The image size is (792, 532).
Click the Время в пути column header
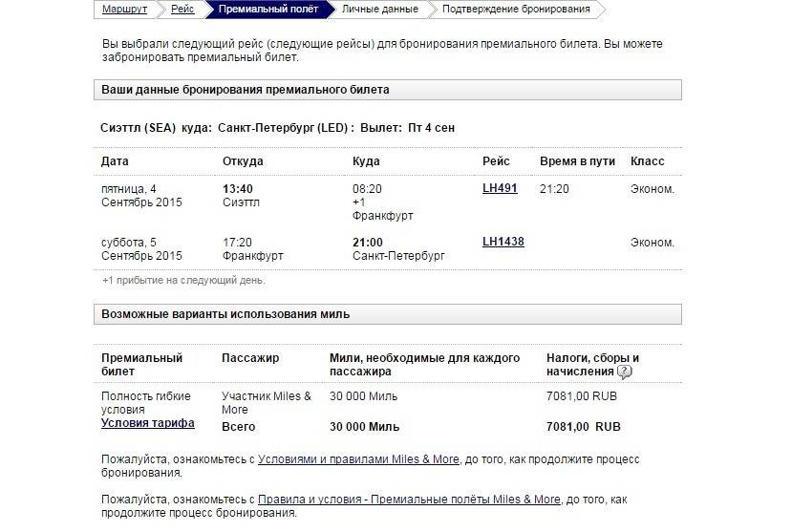pos(577,161)
